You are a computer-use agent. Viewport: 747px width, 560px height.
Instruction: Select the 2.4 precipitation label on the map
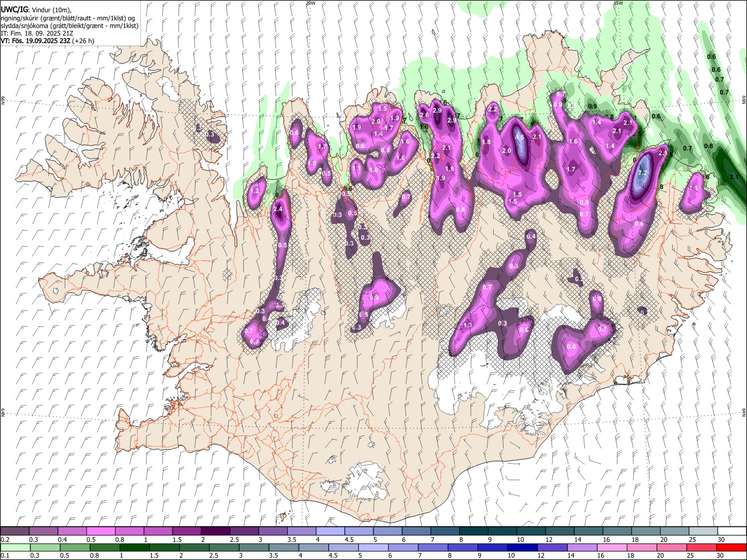click(x=278, y=209)
